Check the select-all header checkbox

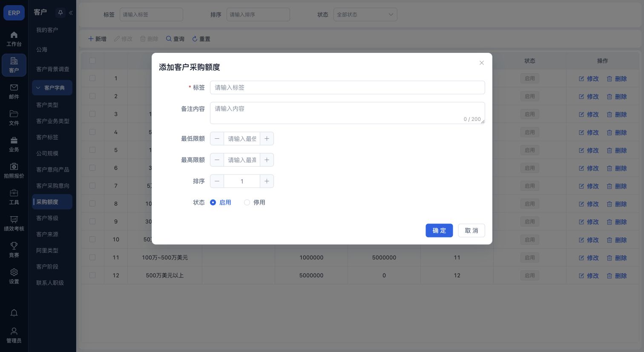click(92, 60)
